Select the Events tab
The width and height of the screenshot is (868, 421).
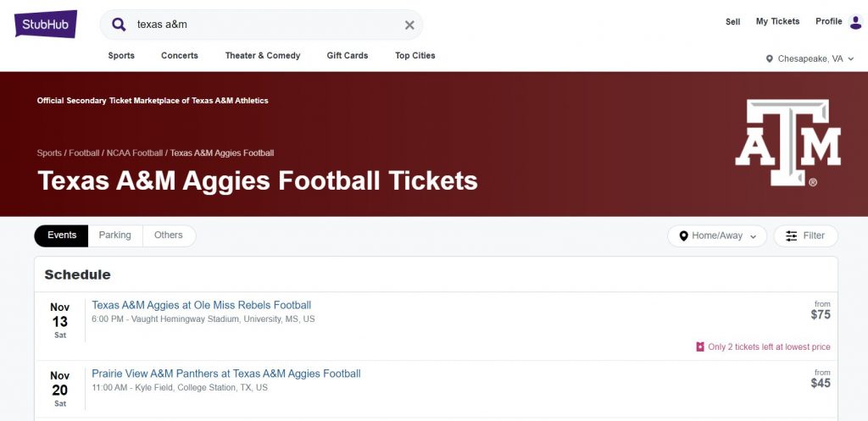pyautogui.click(x=61, y=235)
